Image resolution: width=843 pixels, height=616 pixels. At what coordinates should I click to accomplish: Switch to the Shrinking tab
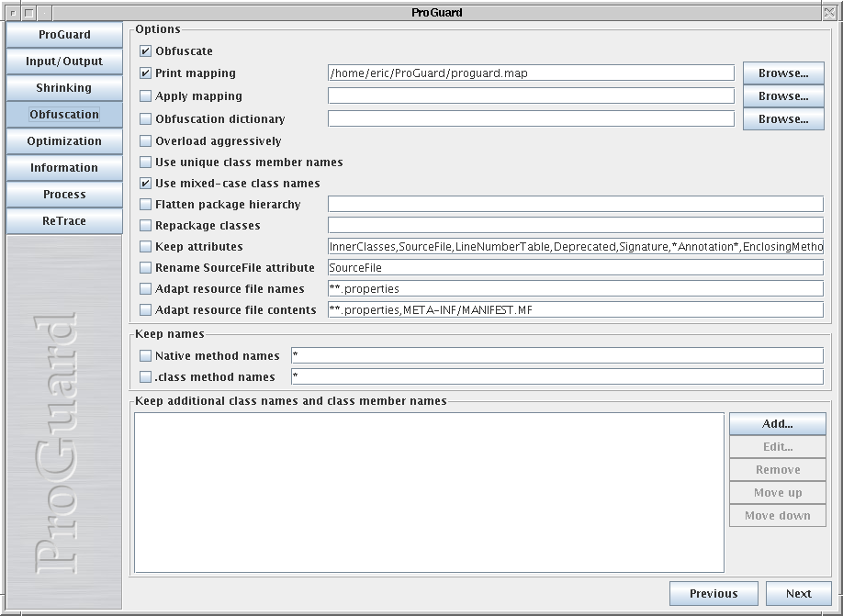pos(64,88)
